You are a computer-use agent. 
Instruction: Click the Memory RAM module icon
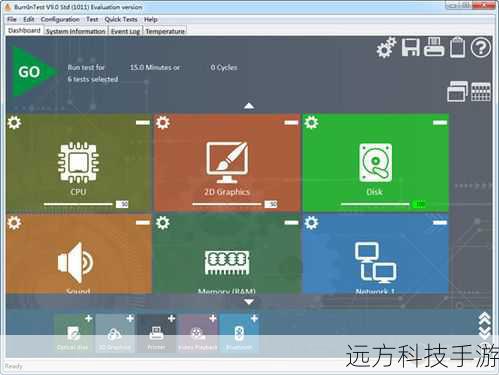[x=227, y=263]
